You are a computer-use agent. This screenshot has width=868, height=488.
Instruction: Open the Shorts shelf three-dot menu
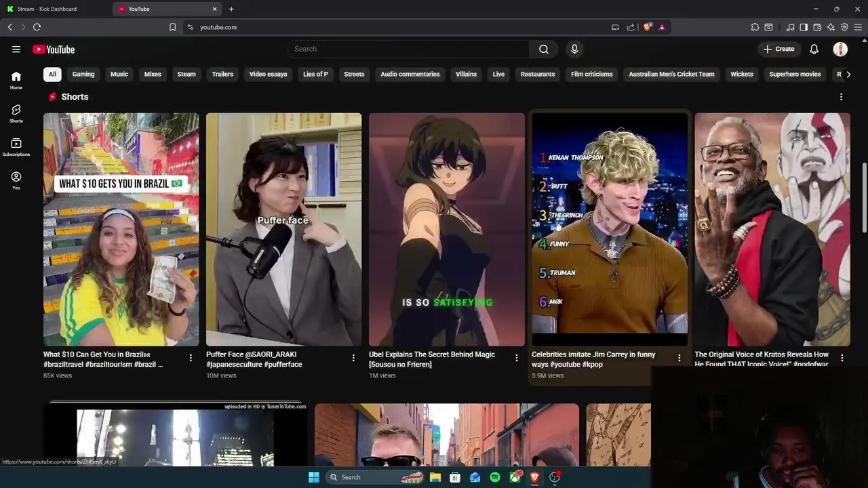(841, 97)
